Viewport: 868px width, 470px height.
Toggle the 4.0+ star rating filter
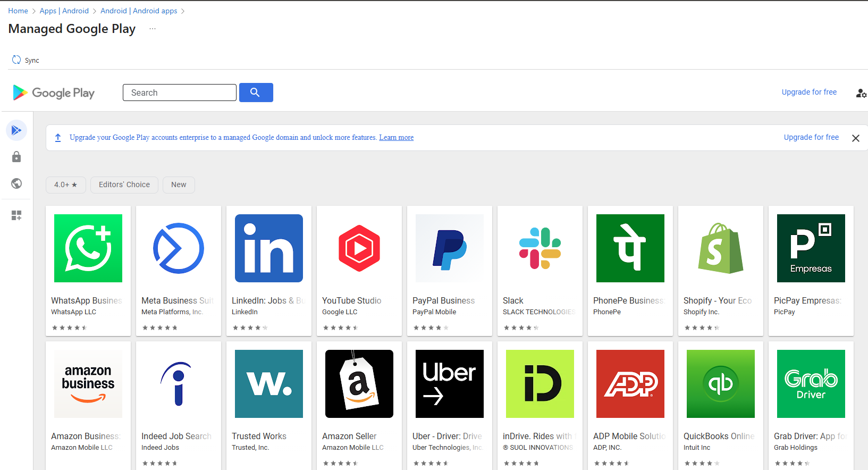point(65,184)
